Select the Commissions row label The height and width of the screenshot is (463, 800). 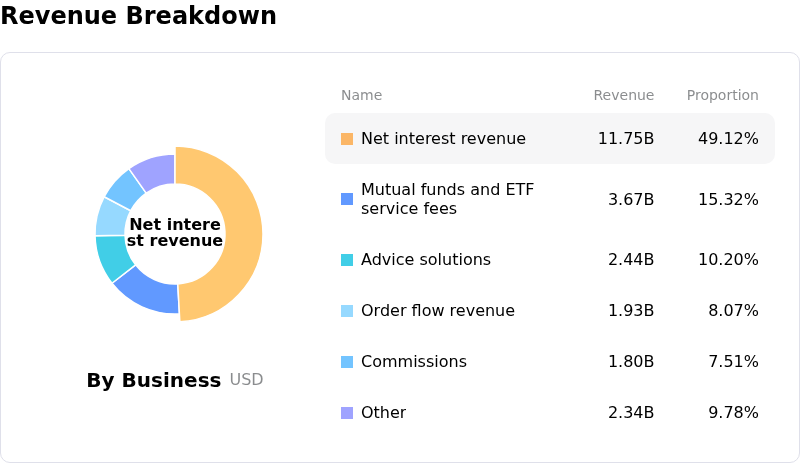[414, 362]
